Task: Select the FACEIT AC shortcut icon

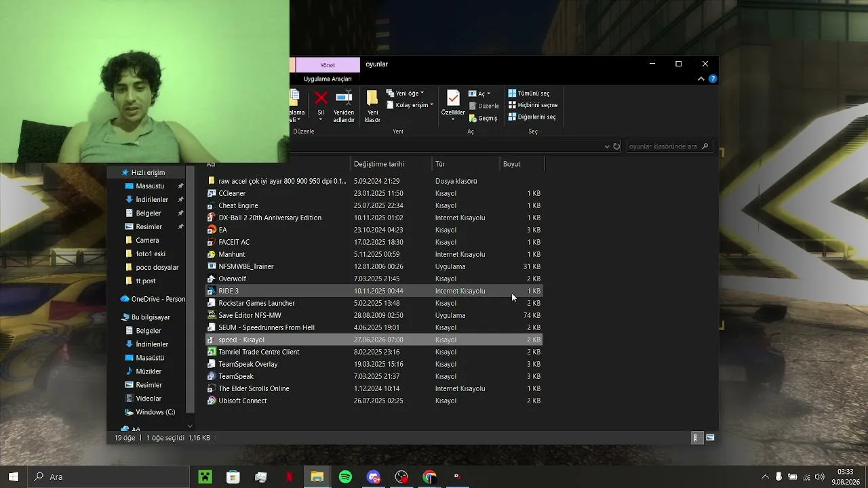Action: pos(212,242)
